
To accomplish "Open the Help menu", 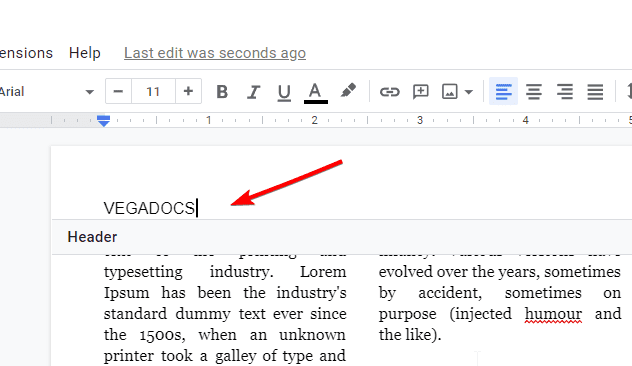I will (x=85, y=53).
